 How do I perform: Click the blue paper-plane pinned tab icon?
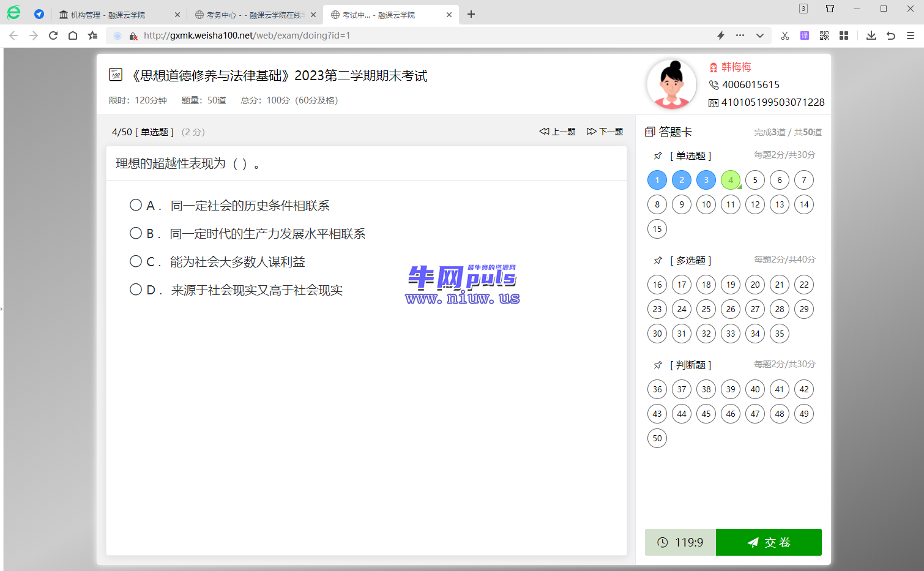(39, 14)
